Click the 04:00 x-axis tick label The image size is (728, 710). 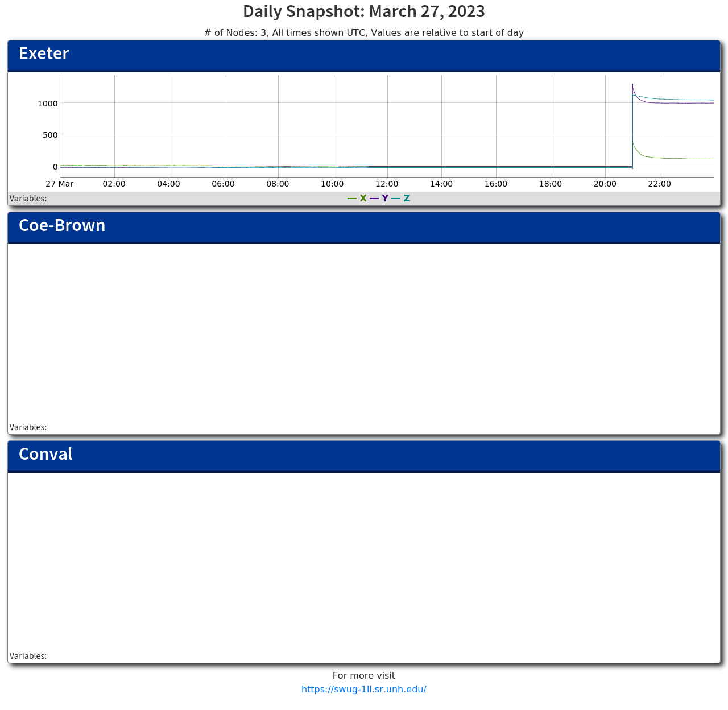click(x=169, y=184)
